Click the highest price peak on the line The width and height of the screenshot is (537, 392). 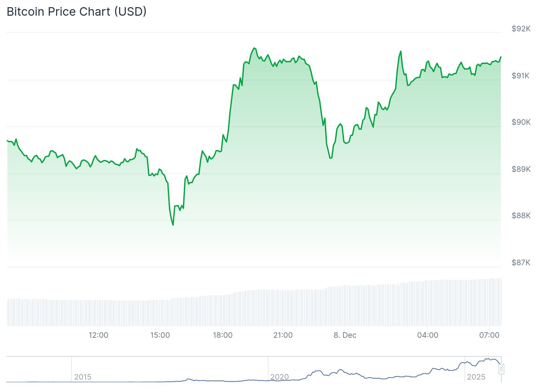pyautogui.click(x=254, y=48)
